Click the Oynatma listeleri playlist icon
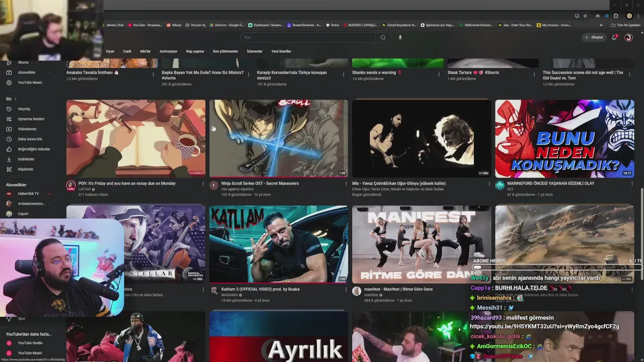This screenshot has height=362, width=644. click(x=9, y=119)
